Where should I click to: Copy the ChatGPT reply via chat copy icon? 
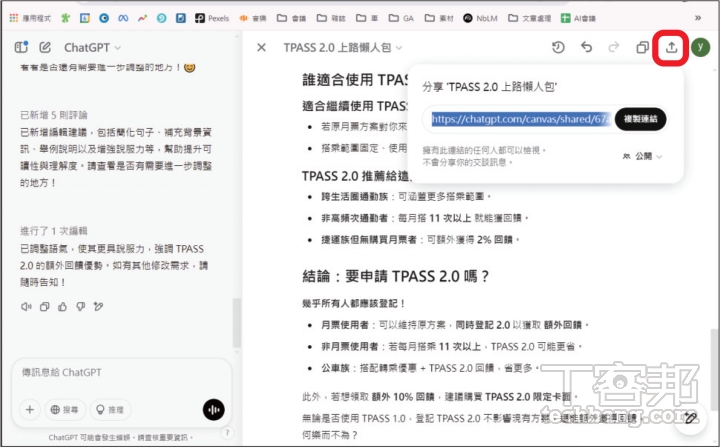pyautogui.click(x=45, y=307)
